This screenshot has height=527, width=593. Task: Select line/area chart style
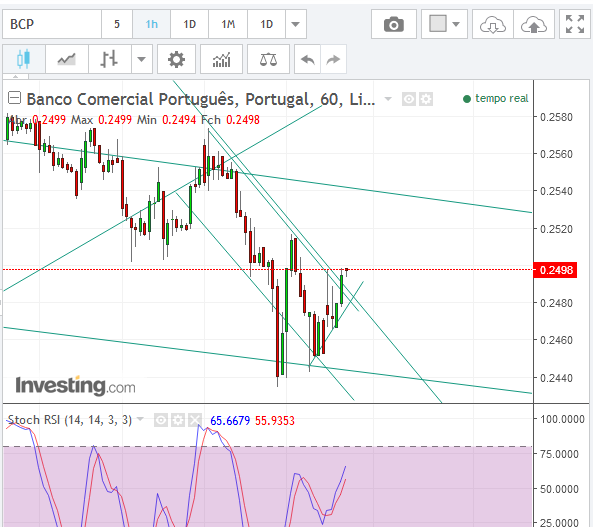click(67, 59)
